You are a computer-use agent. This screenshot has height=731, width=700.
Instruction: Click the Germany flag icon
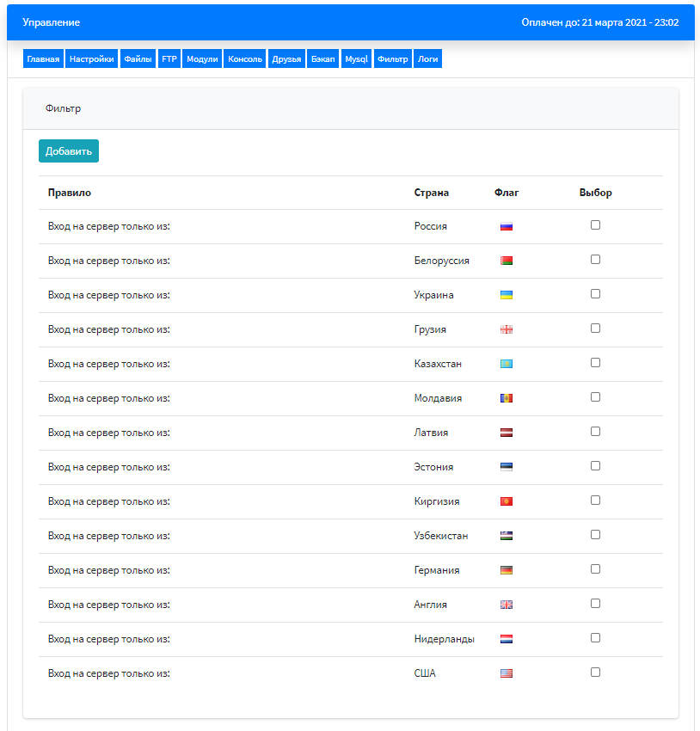(507, 570)
